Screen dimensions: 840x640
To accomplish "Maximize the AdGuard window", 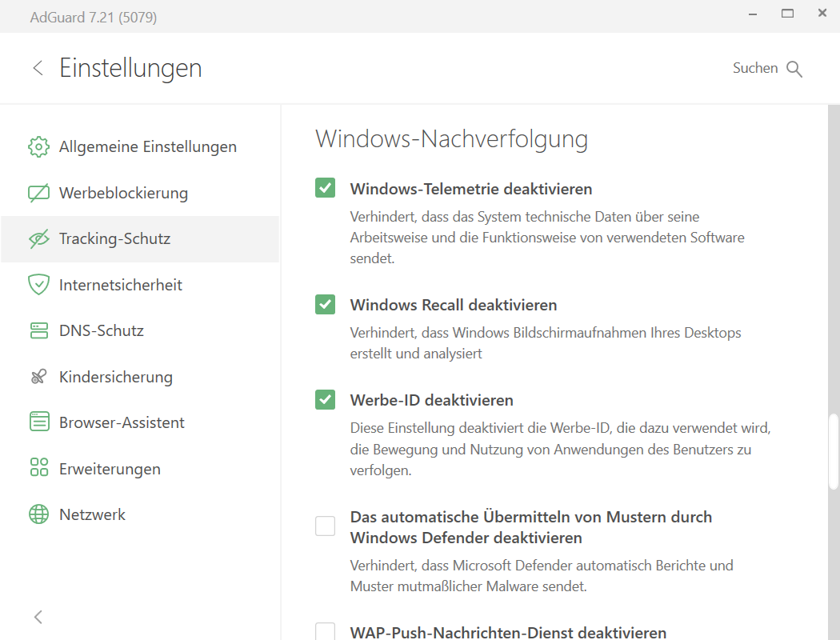I will (787, 14).
